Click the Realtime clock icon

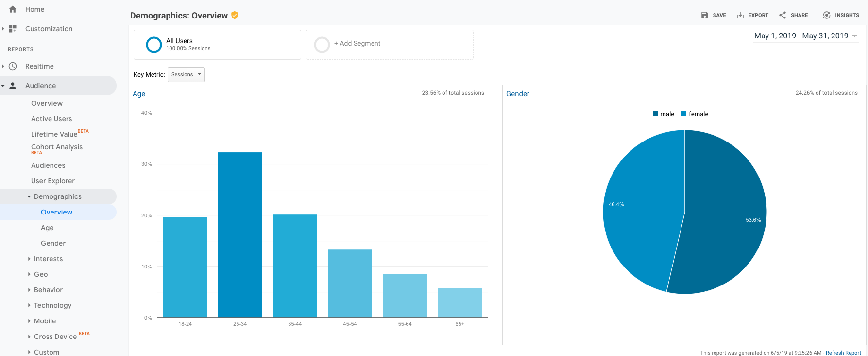13,66
